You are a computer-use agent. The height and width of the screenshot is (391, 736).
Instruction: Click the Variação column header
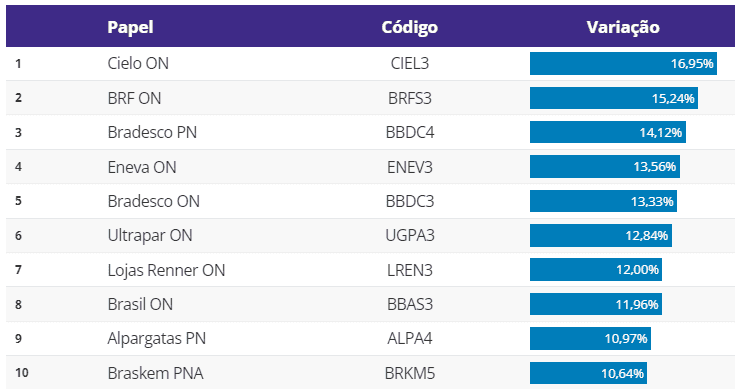point(623,27)
